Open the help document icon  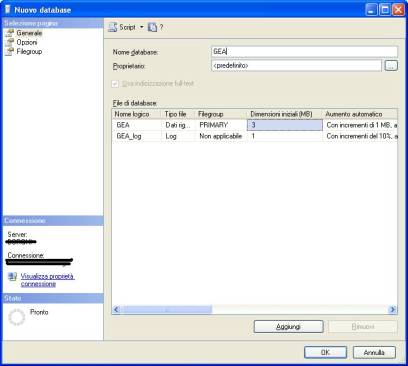click(152, 27)
